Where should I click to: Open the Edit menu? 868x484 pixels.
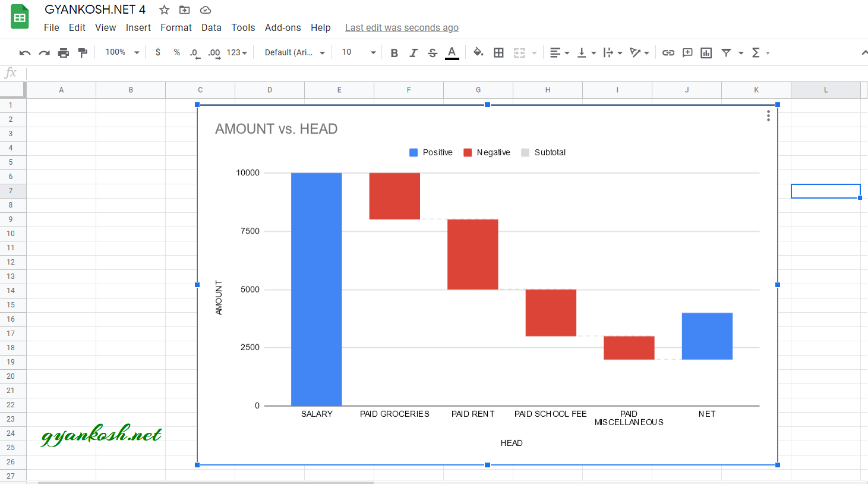[77, 27]
